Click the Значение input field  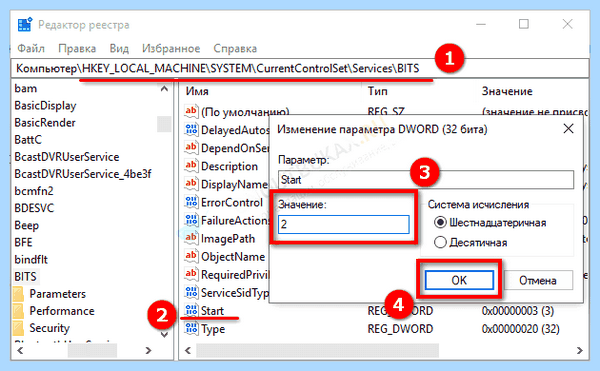tap(344, 224)
